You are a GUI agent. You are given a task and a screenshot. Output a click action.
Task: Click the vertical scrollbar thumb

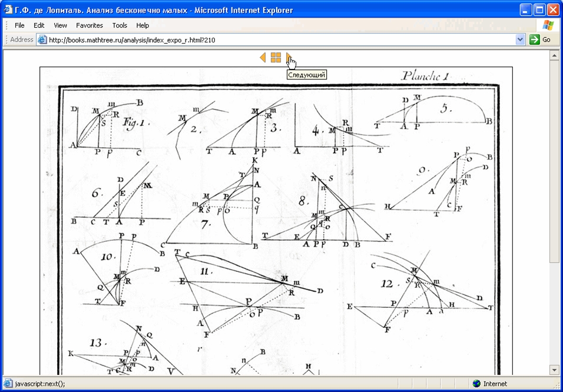(x=554, y=161)
